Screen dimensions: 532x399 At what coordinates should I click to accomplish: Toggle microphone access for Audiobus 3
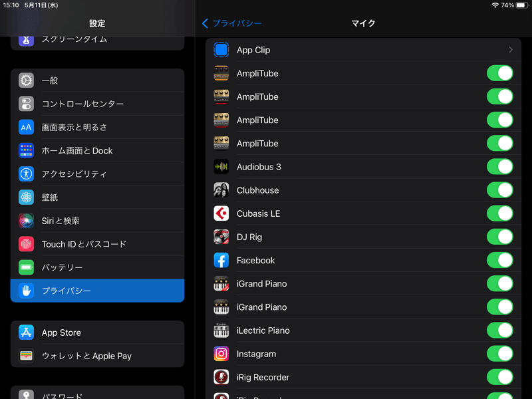500,167
